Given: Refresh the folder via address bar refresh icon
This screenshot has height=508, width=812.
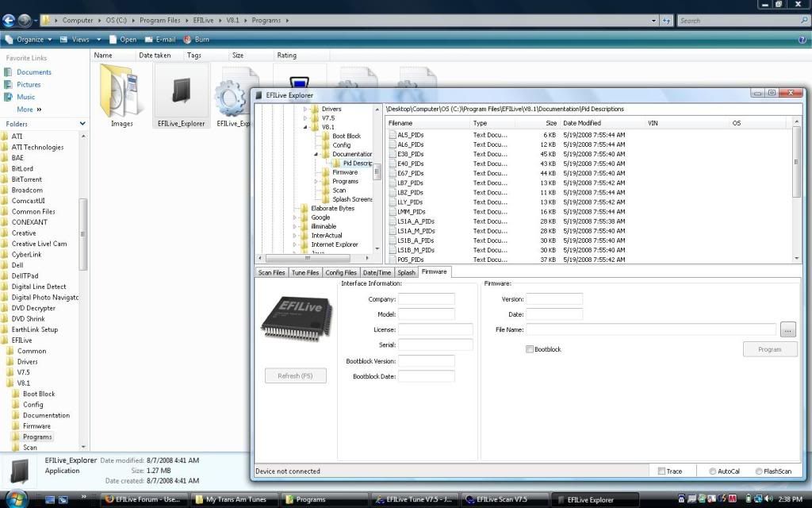Looking at the screenshot, I should click(x=666, y=21).
